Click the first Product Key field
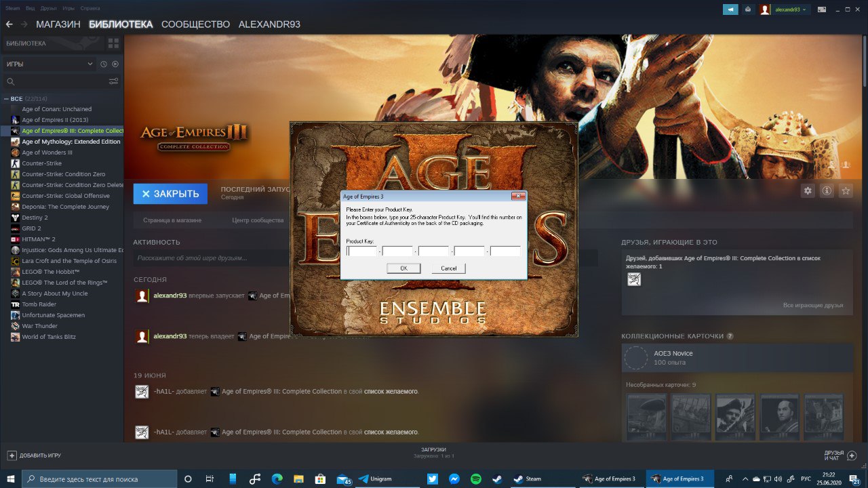This screenshot has height=488, width=868. [x=361, y=251]
